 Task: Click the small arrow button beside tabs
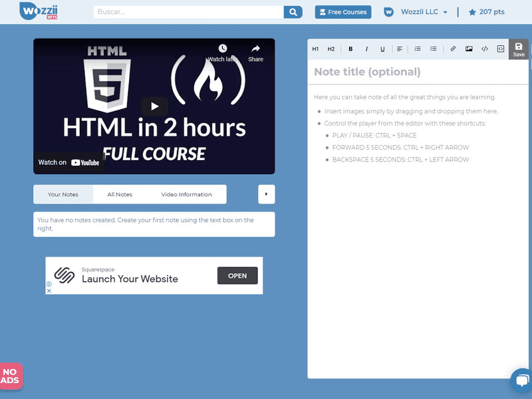click(267, 194)
